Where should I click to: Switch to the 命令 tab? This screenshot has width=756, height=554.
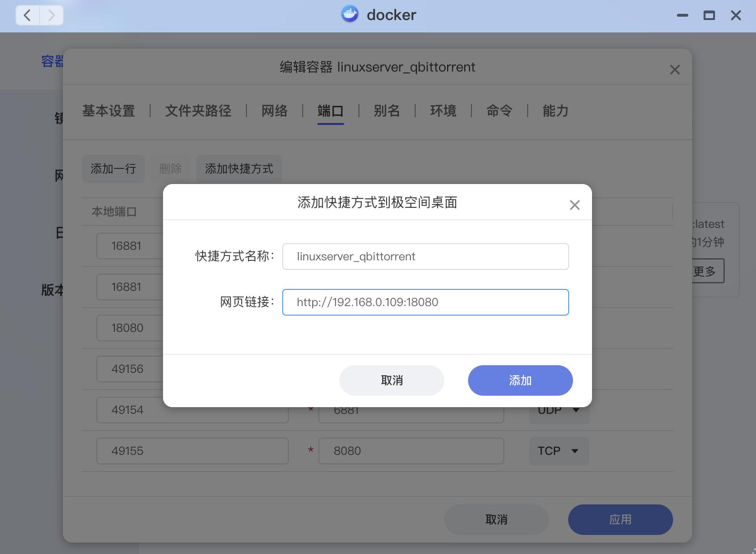pos(500,111)
